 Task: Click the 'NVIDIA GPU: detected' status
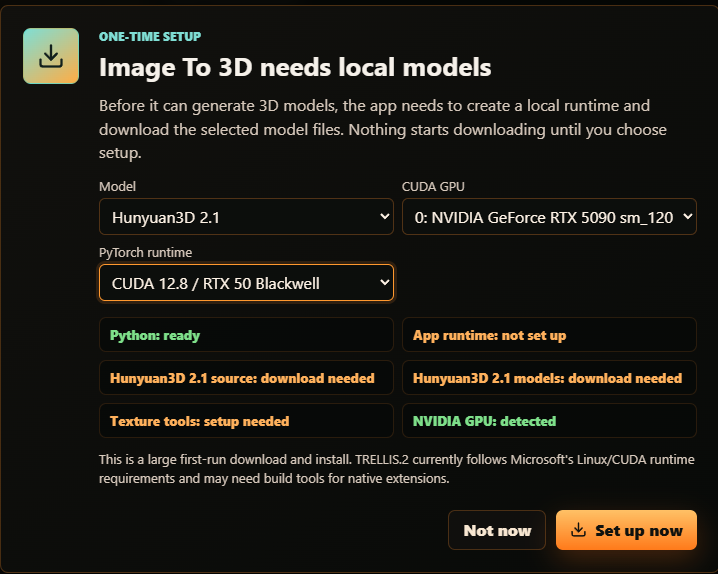coord(549,421)
